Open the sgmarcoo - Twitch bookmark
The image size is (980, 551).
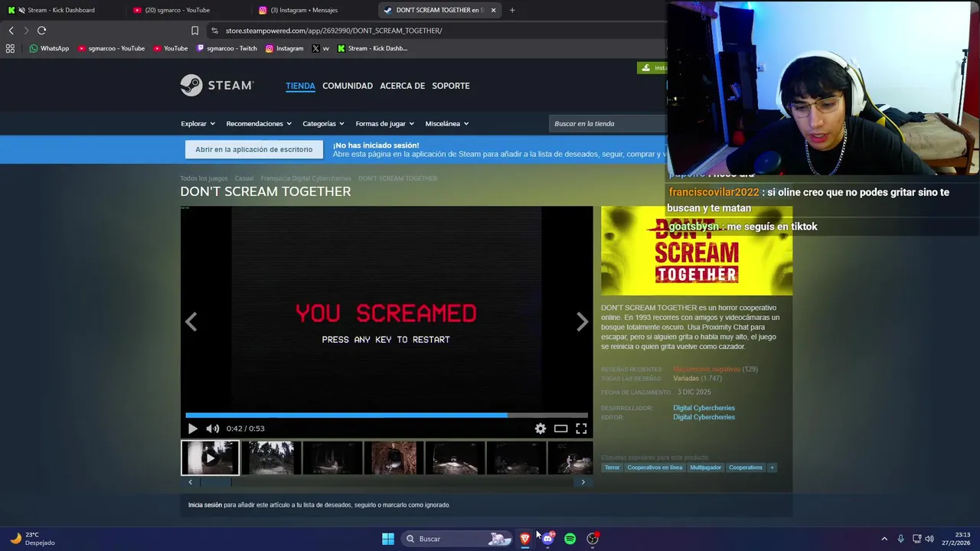click(227, 48)
